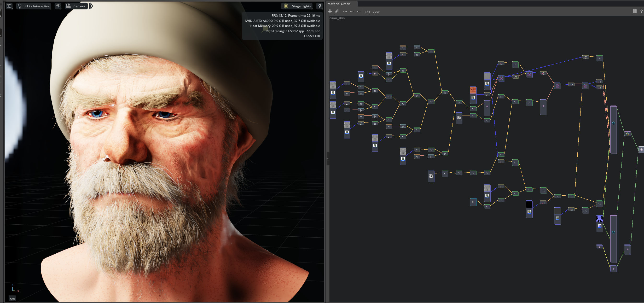Viewport: 644px width, 303px height.
Task: Click the cm units button
Action: 12,299
